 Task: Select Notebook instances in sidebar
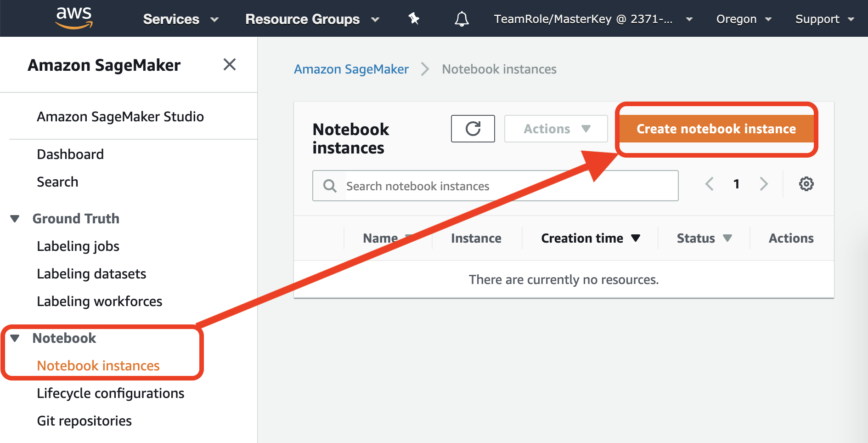coord(98,366)
